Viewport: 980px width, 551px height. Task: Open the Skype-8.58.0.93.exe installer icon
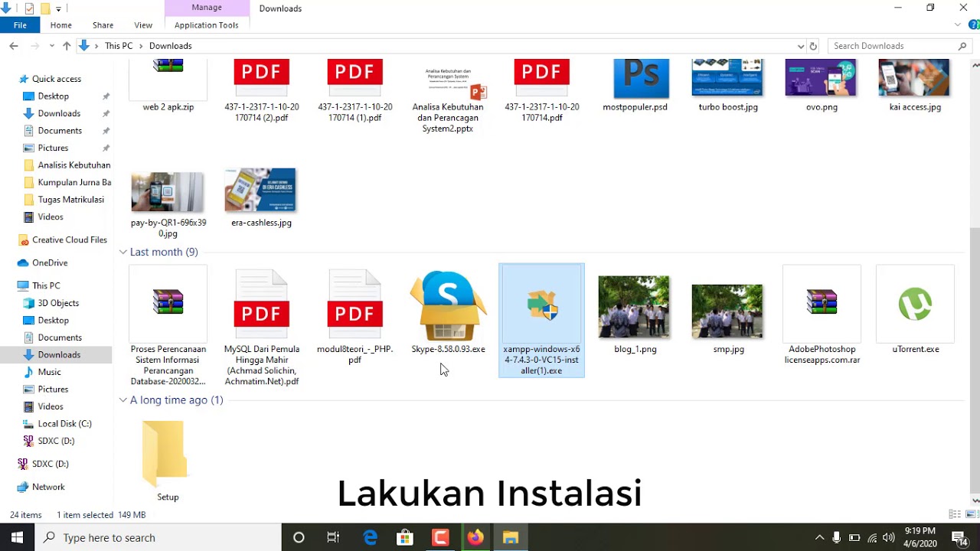tap(448, 306)
